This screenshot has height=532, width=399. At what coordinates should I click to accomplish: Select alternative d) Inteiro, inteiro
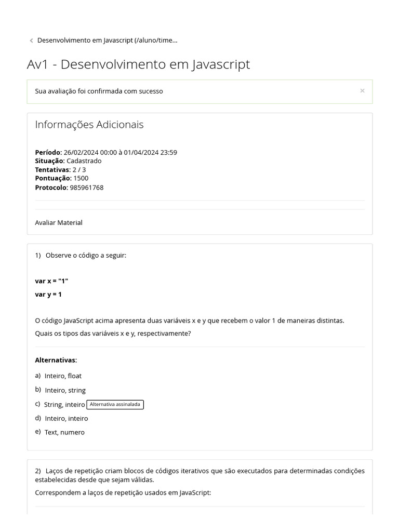coord(66,418)
